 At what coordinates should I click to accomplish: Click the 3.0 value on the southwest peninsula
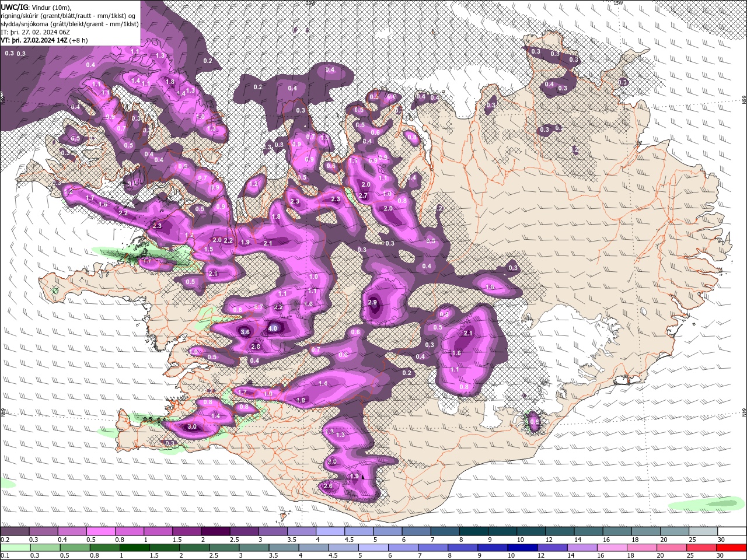(192, 427)
